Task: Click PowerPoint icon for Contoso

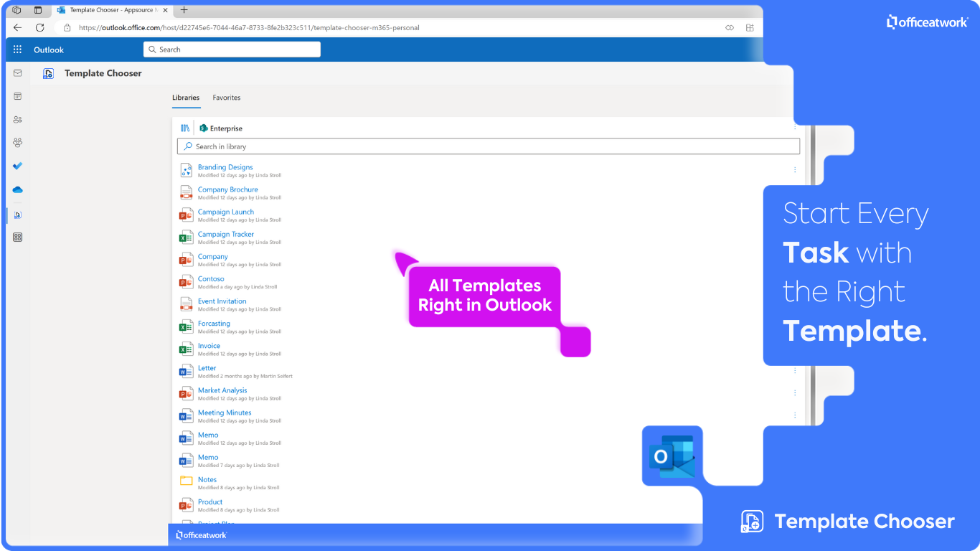Action: 186,282
